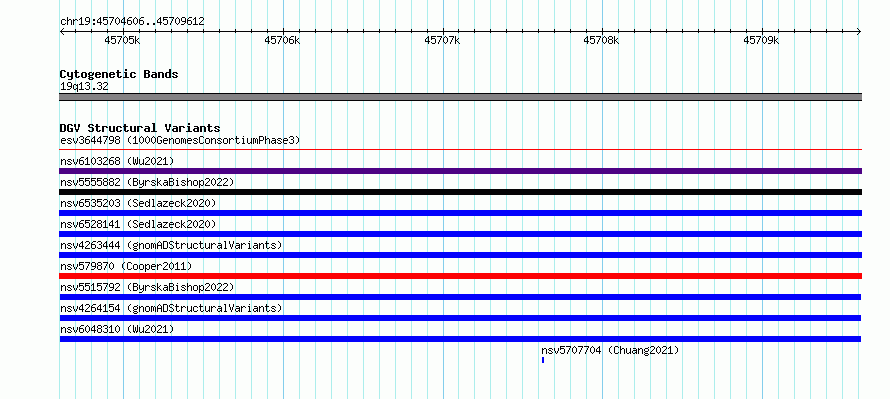The width and height of the screenshot is (890, 399).
Task: Select the purple nsv6103268 variant bar
Action: click(x=460, y=171)
